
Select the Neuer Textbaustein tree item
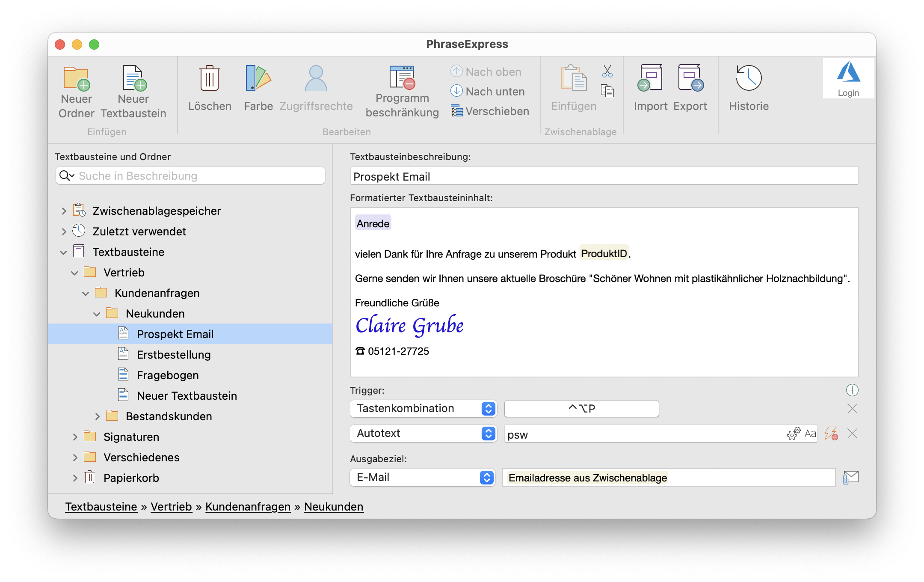click(x=187, y=395)
